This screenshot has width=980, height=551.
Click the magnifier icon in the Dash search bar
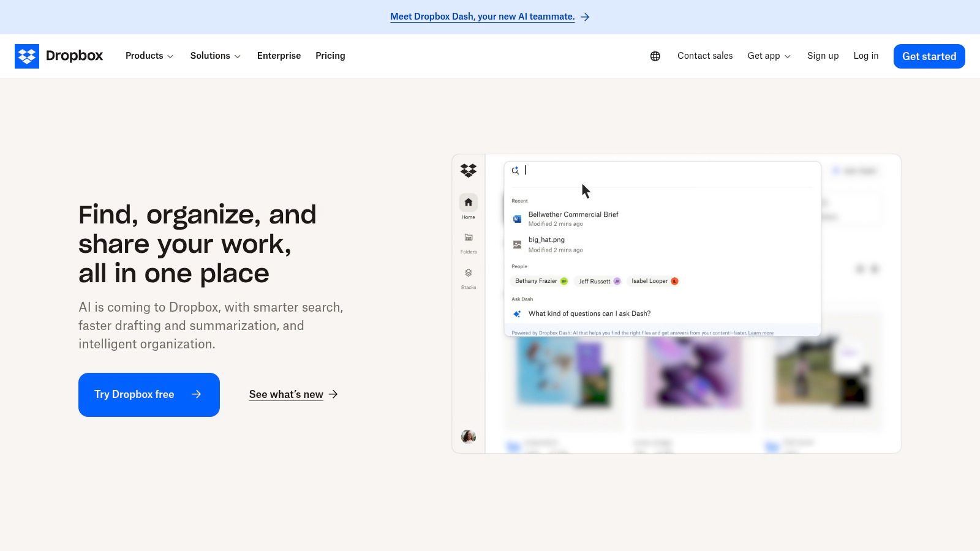pyautogui.click(x=516, y=170)
